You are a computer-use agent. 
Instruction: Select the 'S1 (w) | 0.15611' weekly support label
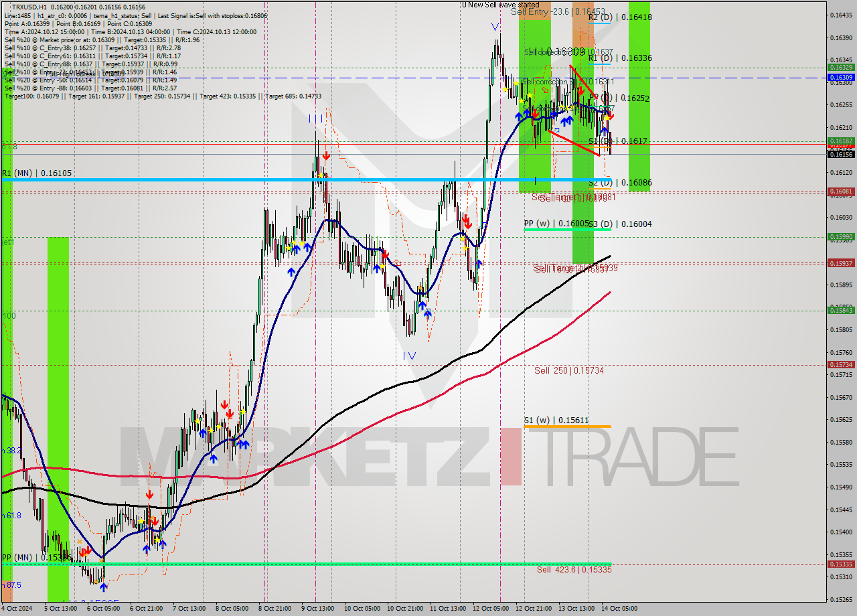pyautogui.click(x=556, y=420)
